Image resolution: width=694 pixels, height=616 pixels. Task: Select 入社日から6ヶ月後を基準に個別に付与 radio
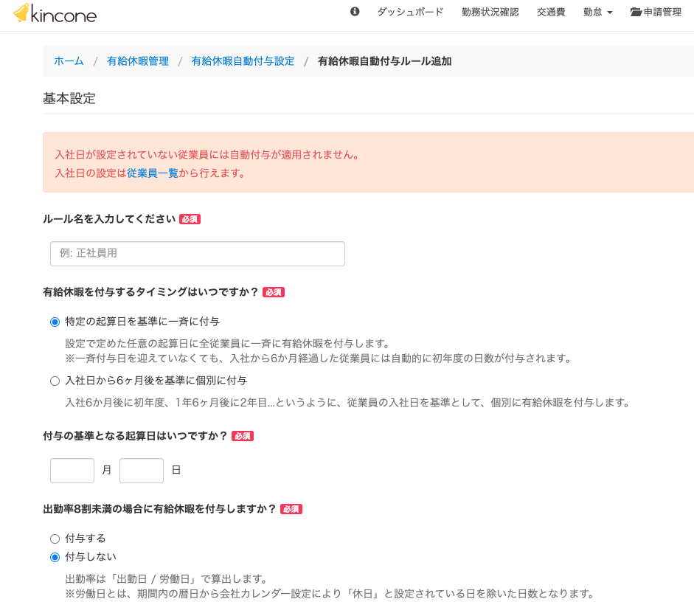click(55, 381)
